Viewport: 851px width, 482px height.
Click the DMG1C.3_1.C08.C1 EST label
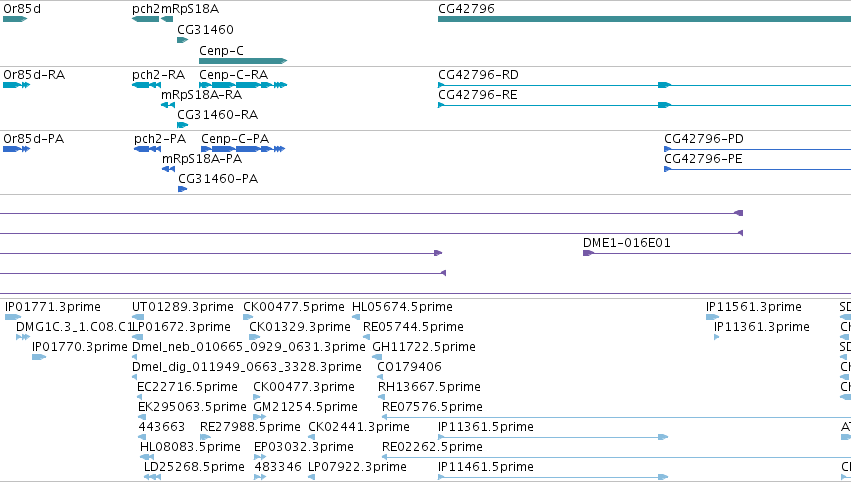[74, 327]
